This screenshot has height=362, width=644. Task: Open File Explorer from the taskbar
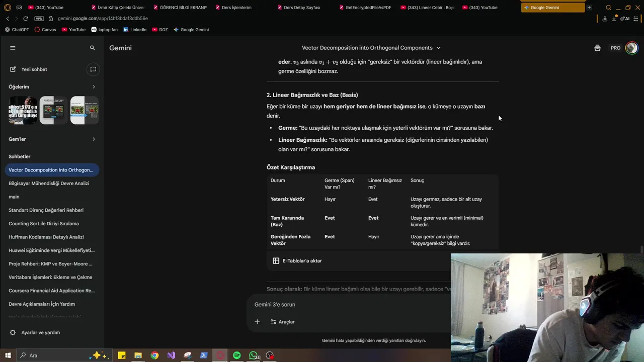[x=138, y=355]
